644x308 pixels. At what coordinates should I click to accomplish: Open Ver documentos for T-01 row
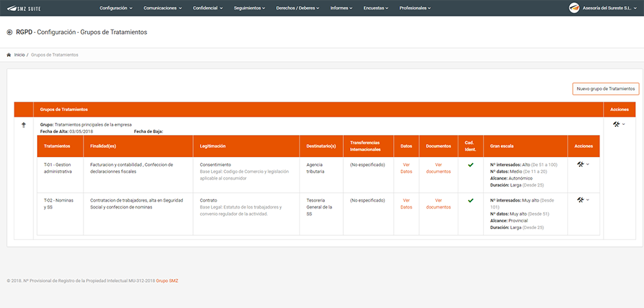point(438,168)
